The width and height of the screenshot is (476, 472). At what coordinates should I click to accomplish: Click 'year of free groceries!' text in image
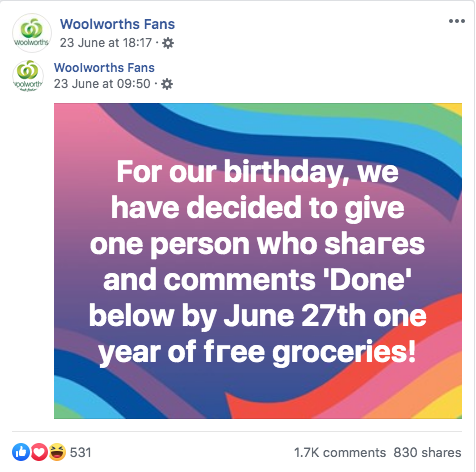click(257, 353)
